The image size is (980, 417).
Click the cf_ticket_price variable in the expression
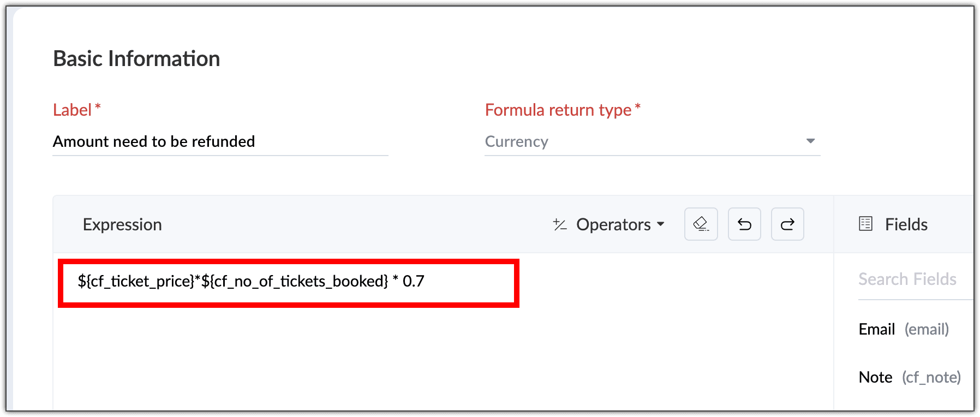click(x=136, y=281)
